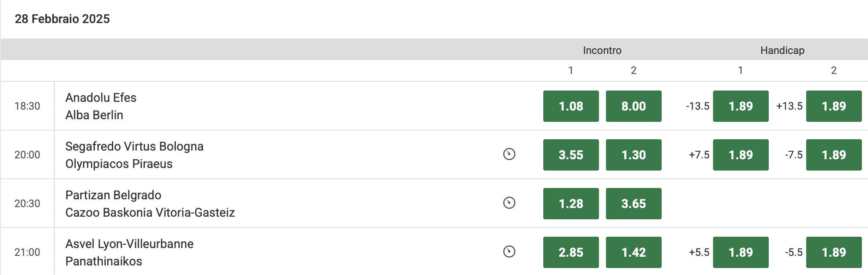Click clock icon beside Partizan Belgrado match
The width and height of the screenshot is (868, 275).
click(509, 203)
